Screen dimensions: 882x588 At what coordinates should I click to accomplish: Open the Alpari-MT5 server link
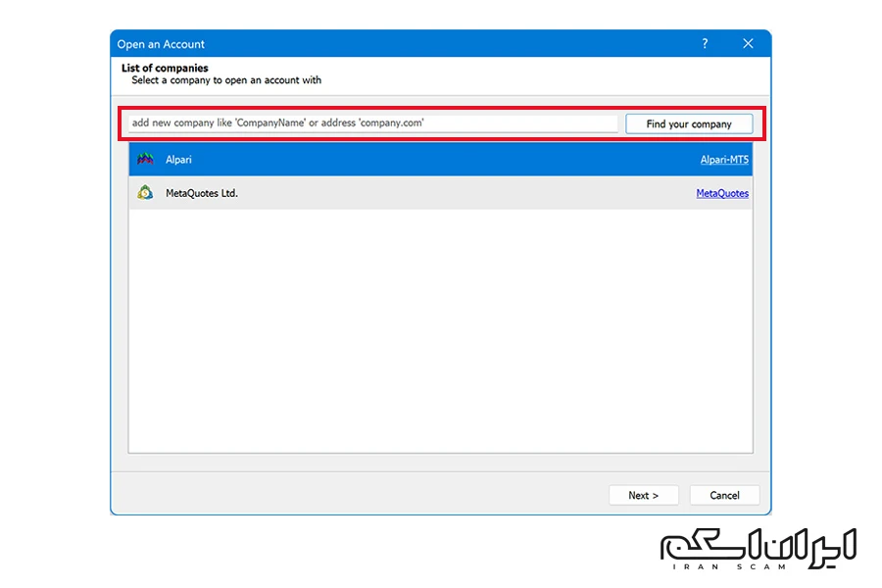pyautogui.click(x=724, y=160)
